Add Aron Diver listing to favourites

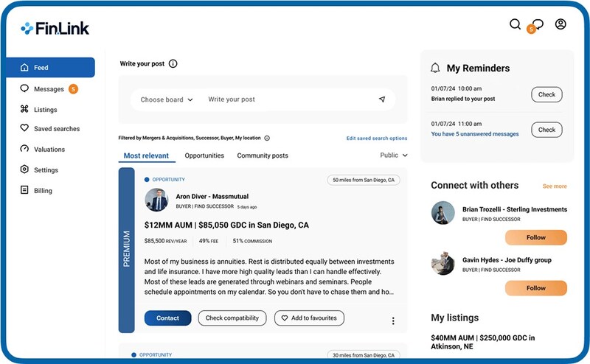309,318
